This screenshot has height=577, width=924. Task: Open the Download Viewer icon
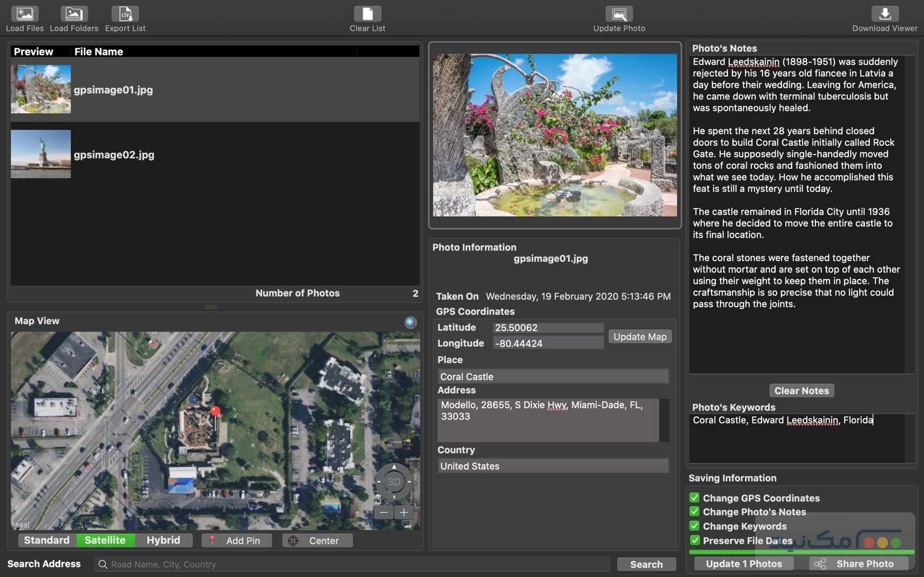pyautogui.click(x=884, y=14)
